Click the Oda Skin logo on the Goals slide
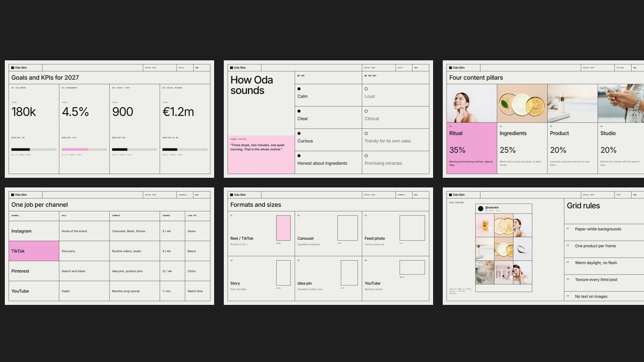Screen dimensions: 644x362 19,68
